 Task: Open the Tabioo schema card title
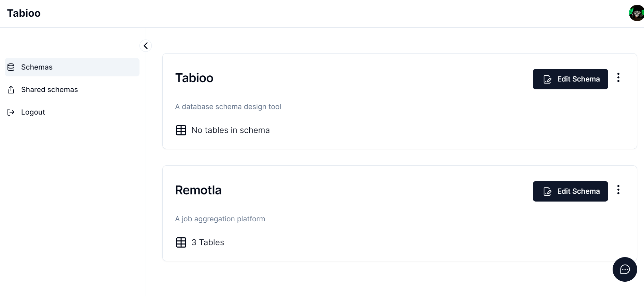pyautogui.click(x=194, y=78)
